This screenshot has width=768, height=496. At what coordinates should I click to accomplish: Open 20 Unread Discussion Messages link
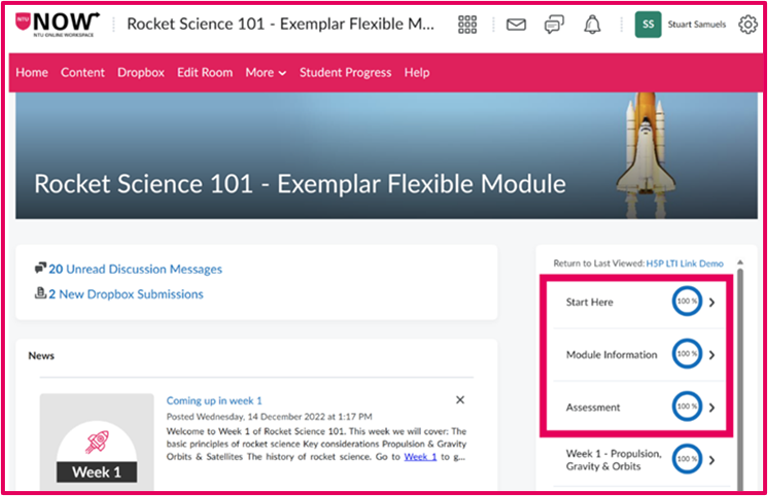tap(135, 269)
